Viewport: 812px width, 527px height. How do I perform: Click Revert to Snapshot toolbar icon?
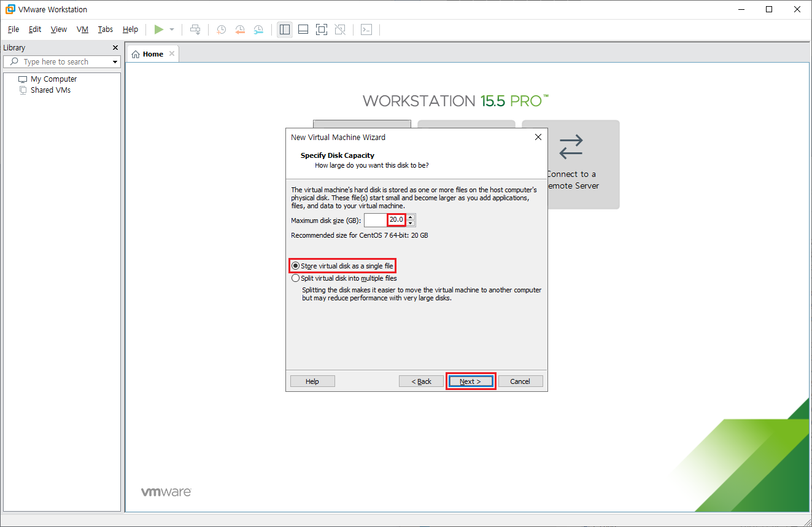pyautogui.click(x=240, y=29)
